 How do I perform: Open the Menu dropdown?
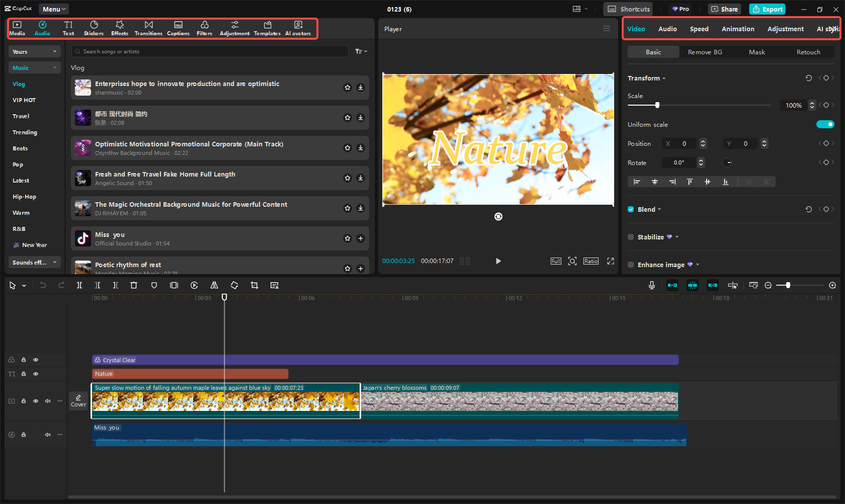(53, 9)
